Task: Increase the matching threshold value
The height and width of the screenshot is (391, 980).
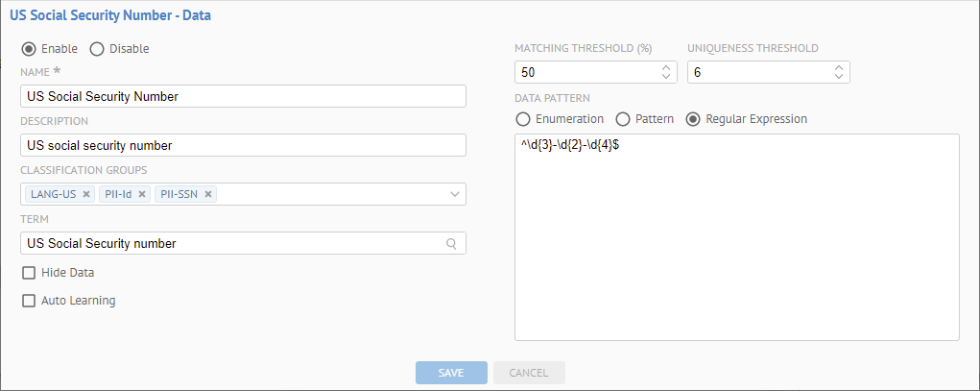Action: [x=666, y=68]
